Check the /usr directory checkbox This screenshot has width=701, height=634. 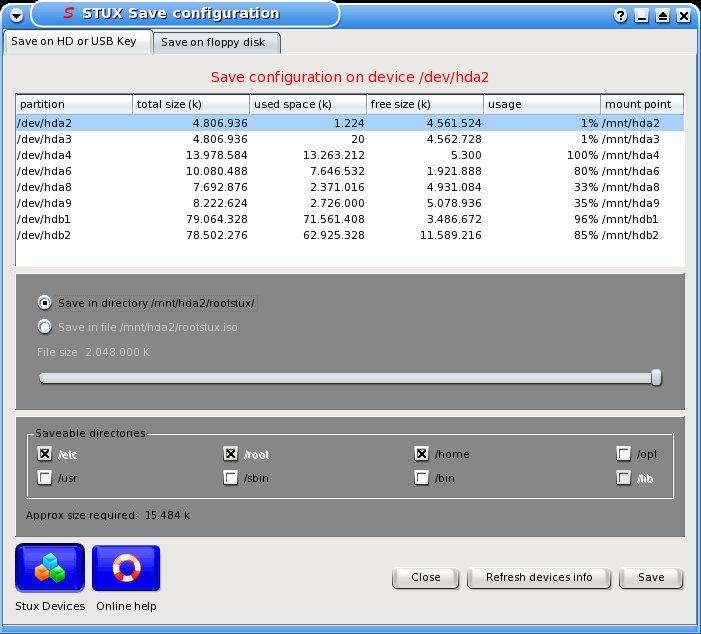point(44,478)
